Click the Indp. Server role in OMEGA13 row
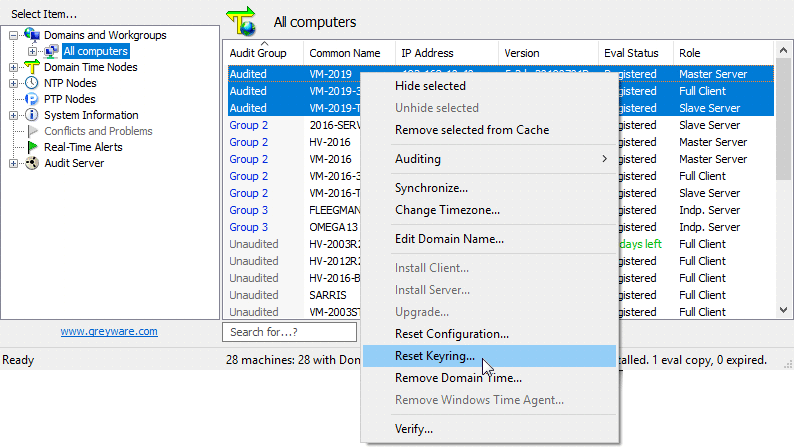This screenshot has width=794, height=447. (x=709, y=227)
